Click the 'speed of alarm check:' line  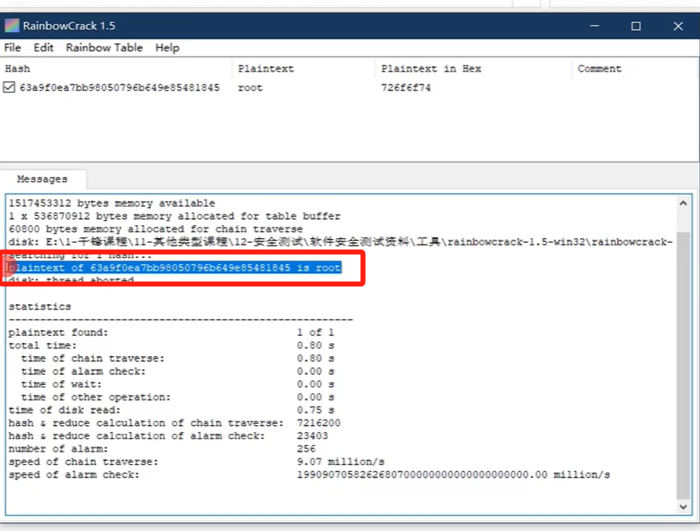(309, 475)
